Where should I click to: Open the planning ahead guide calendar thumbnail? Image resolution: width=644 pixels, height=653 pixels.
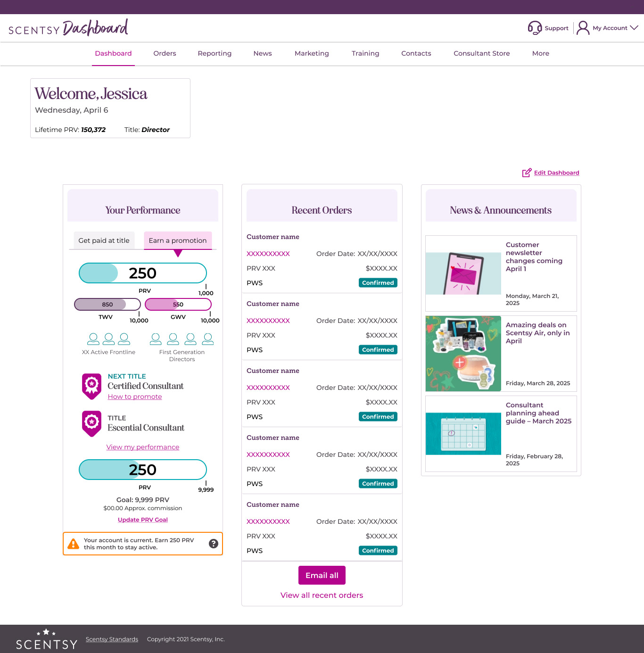click(x=463, y=434)
